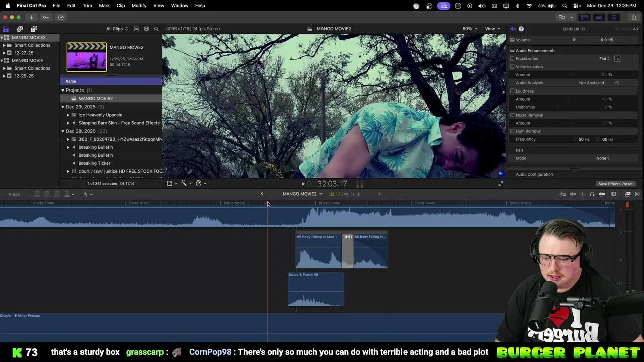
Task: Open the File menu
Action: tap(57, 5)
